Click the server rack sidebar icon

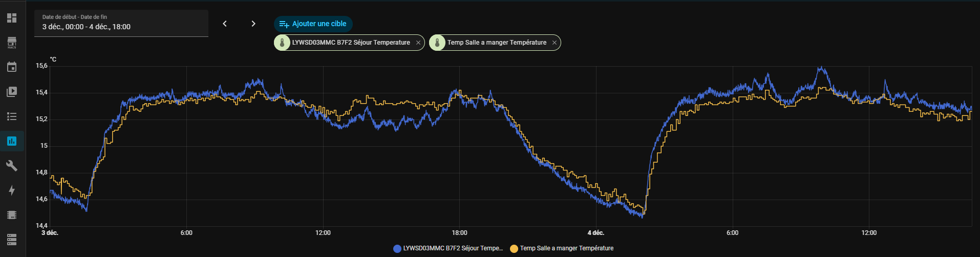click(12, 239)
